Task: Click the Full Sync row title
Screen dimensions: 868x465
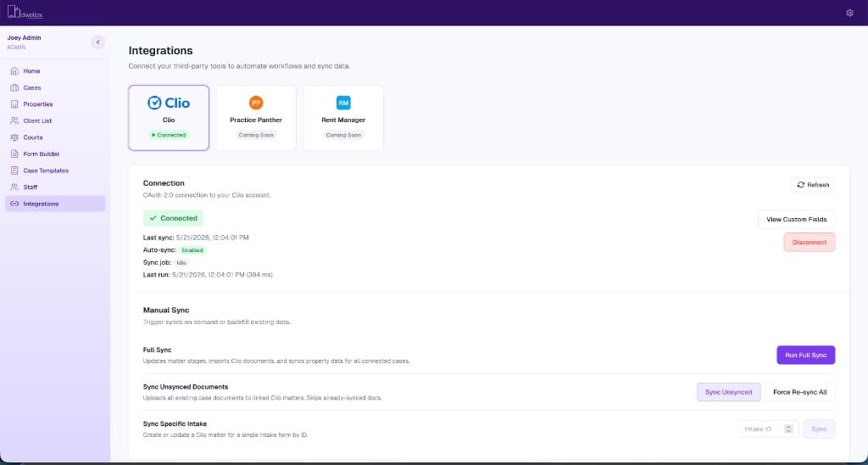Action: click(x=157, y=350)
